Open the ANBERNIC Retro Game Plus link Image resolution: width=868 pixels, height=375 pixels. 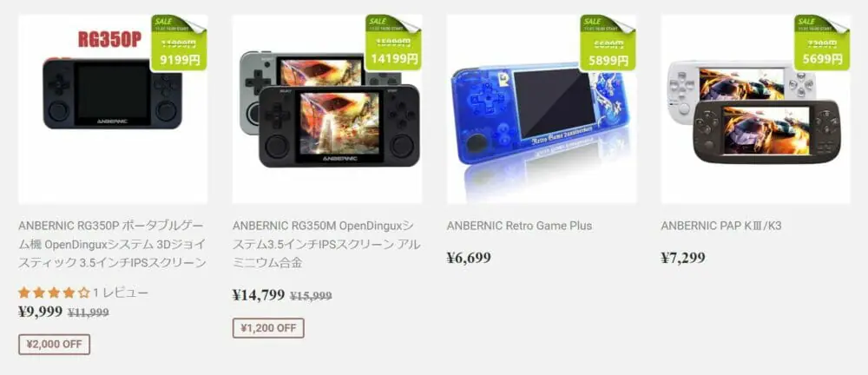tap(519, 226)
